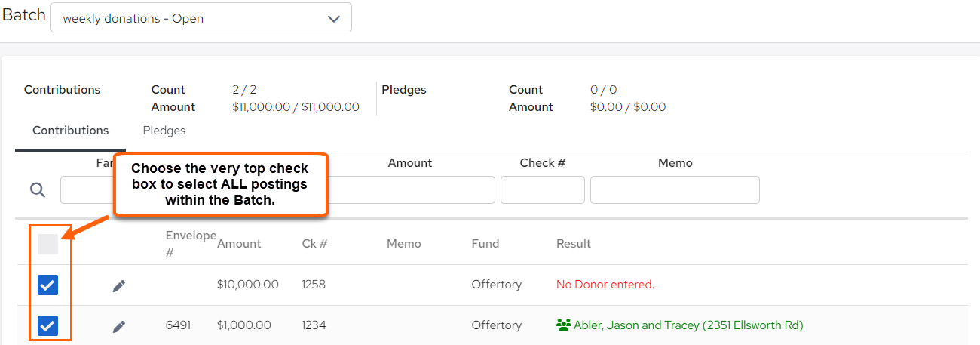
Task: Focus the Amount filter input field
Action: pos(411,190)
